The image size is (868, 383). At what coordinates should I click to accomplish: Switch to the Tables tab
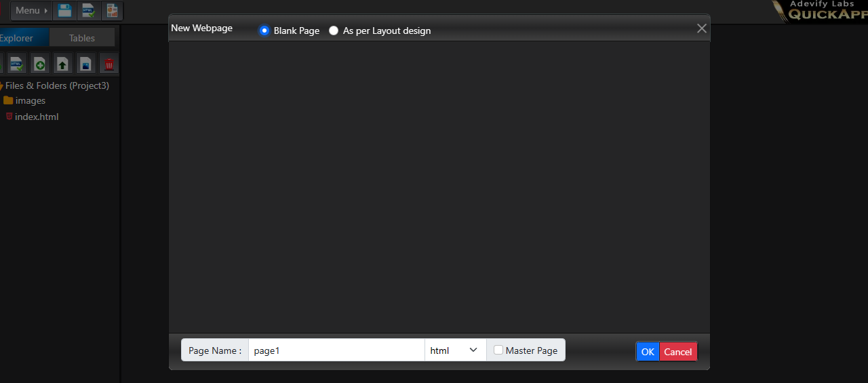[x=82, y=38]
